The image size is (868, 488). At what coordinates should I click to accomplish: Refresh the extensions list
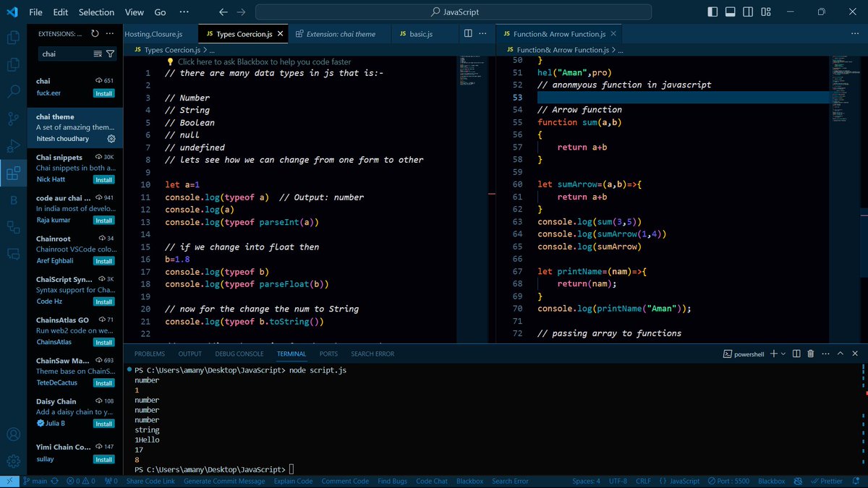(95, 33)
